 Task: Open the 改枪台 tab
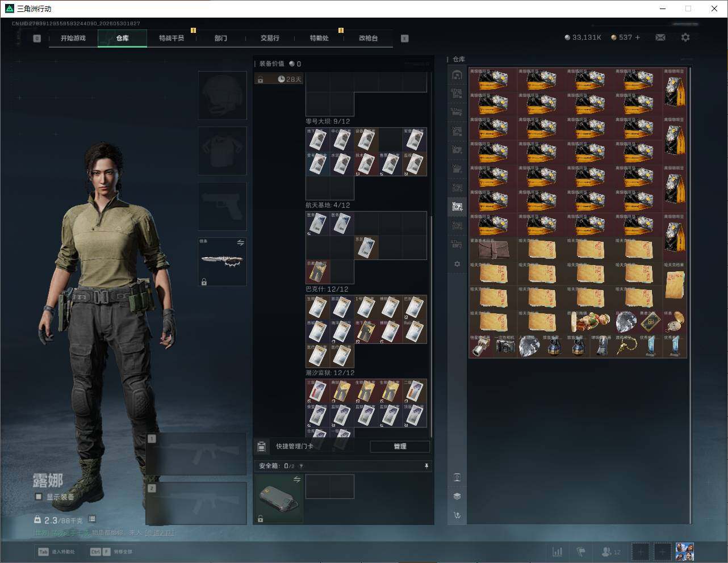368,38
